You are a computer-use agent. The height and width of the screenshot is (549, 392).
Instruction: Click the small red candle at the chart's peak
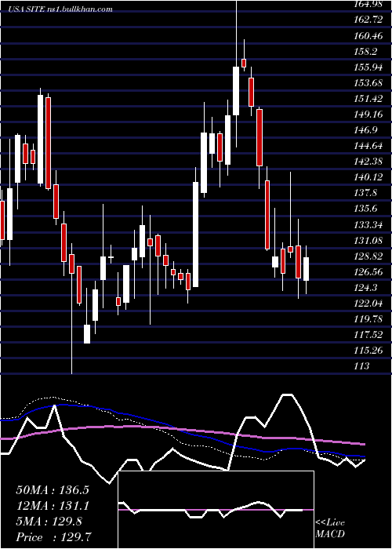pyautogui.click(x=244, y=63)
